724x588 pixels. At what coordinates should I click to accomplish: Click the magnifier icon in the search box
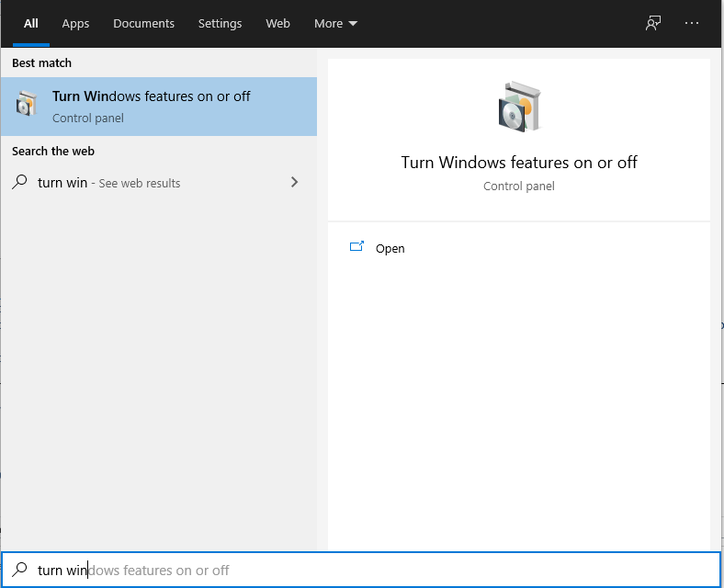(20, 570)
